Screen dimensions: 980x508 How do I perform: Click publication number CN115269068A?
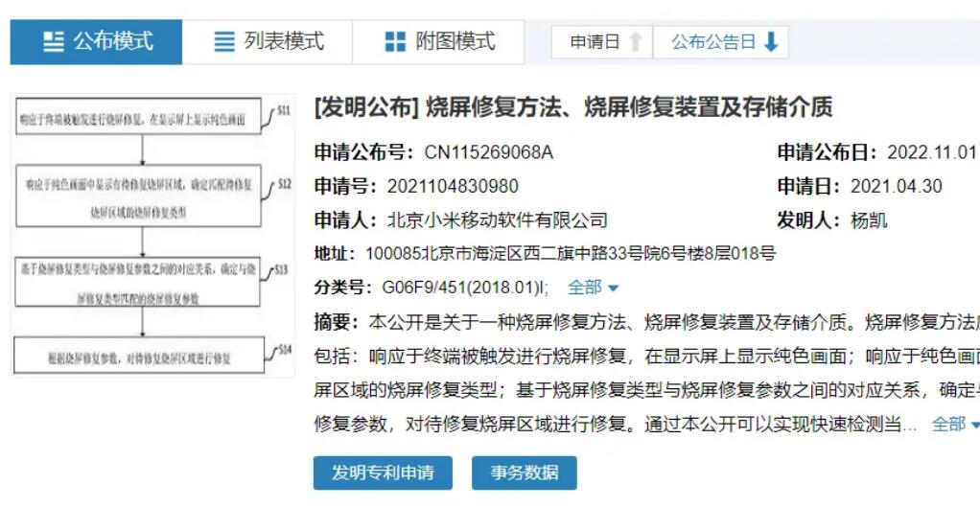point(488,152)
